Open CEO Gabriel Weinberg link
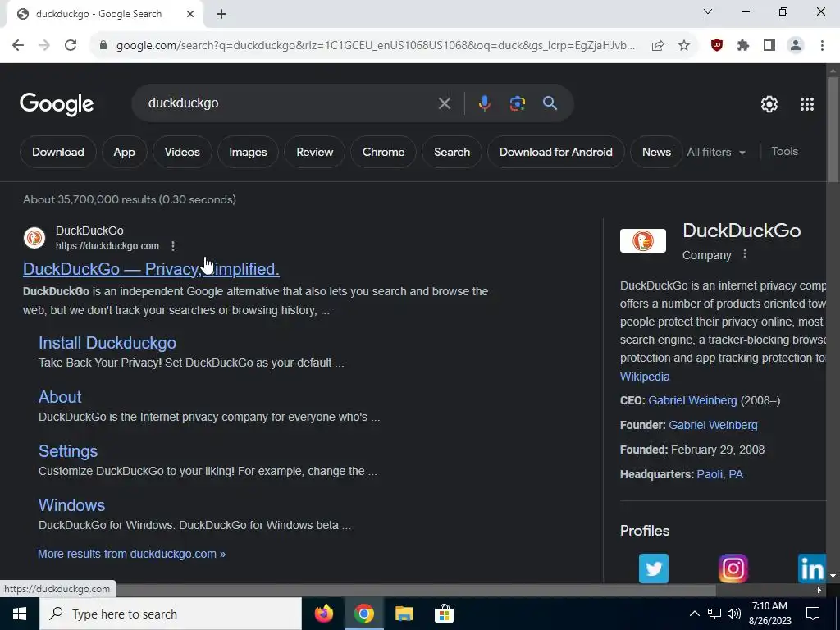The height and width of the screenshot is (630, 840). (692, 400)
